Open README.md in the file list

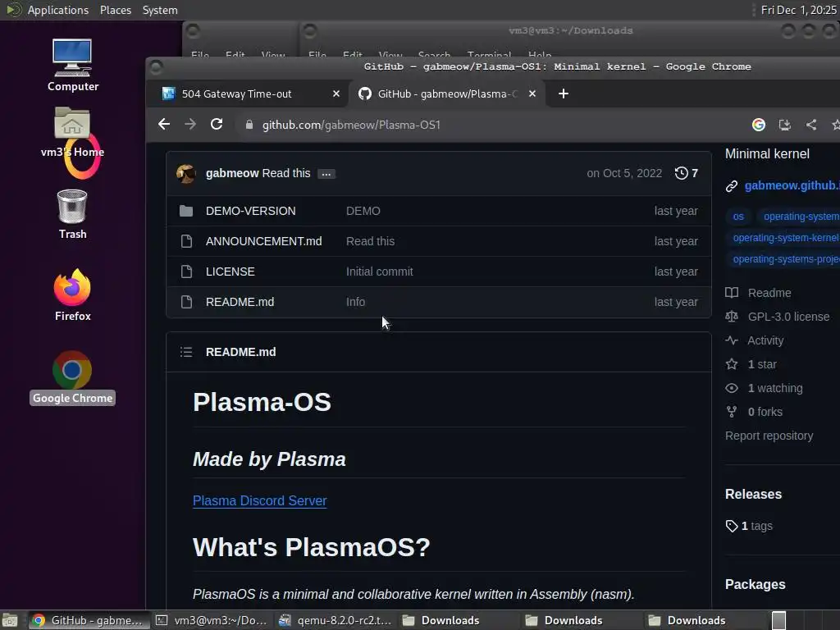240,302
